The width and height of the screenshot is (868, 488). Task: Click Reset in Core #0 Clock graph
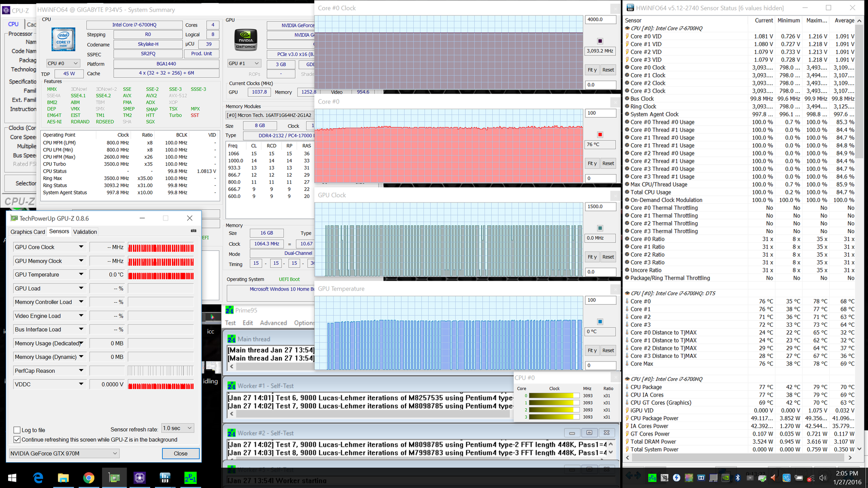[608, 70]
